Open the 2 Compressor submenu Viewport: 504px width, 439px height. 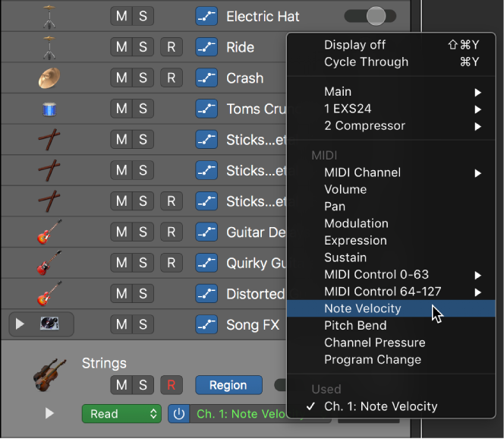pyautogui.click(x=391, y=126)
